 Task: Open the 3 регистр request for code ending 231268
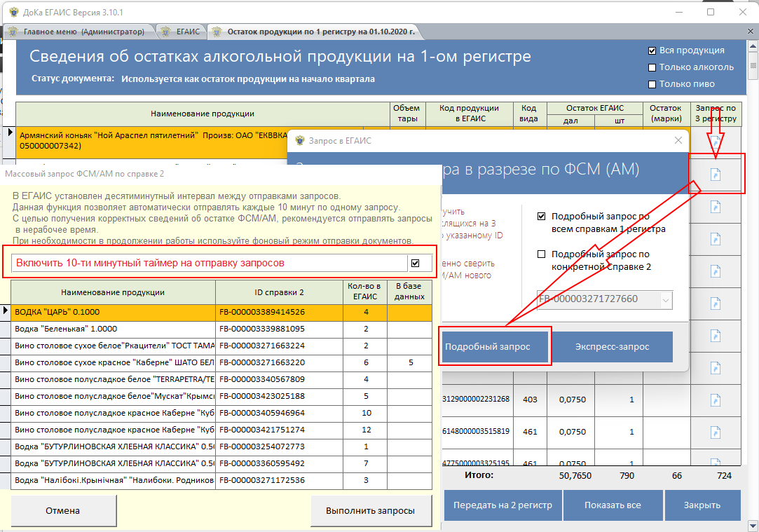pyautogui.click(x=716, y=400)
